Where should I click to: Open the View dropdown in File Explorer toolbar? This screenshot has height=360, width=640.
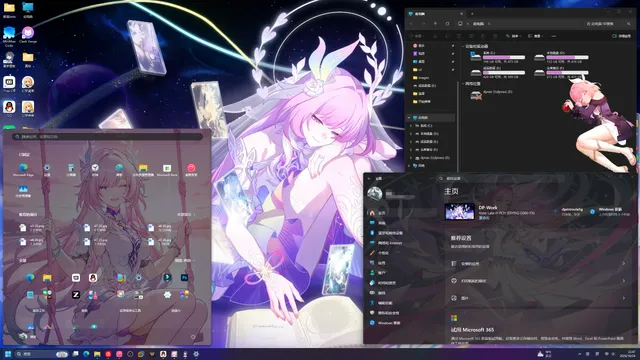(x=536, y=36)
